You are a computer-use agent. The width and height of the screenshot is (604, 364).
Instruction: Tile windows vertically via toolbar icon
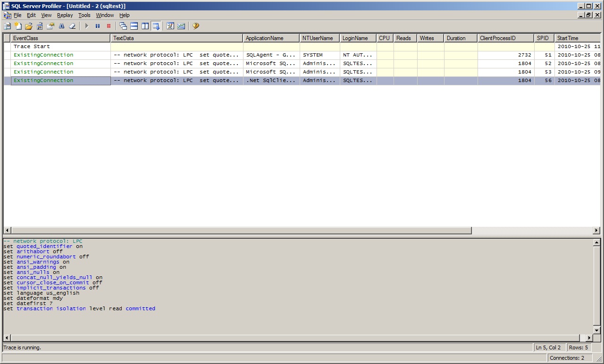tap(145, 26)
